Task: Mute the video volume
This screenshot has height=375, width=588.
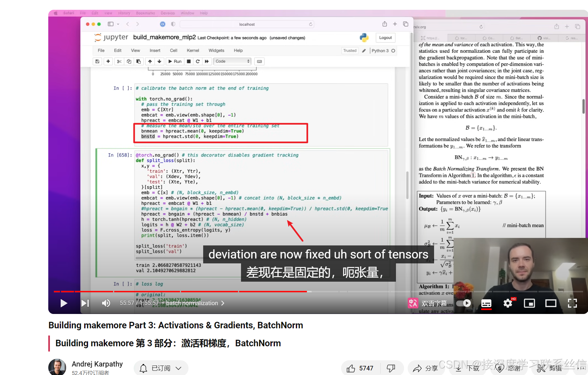Action: pyautogui.click(x=106, y=303)
